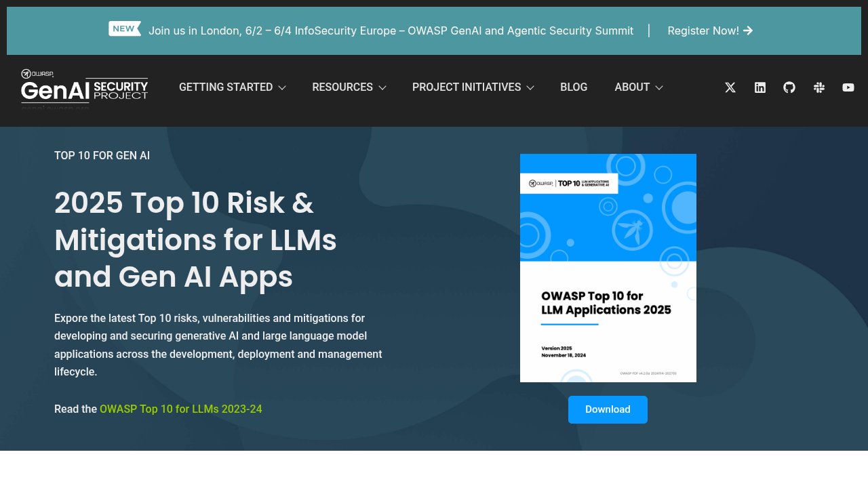Screen dimensions: 868x488
Task: Open the Slack social icon
Action: [x=819, y=87]
